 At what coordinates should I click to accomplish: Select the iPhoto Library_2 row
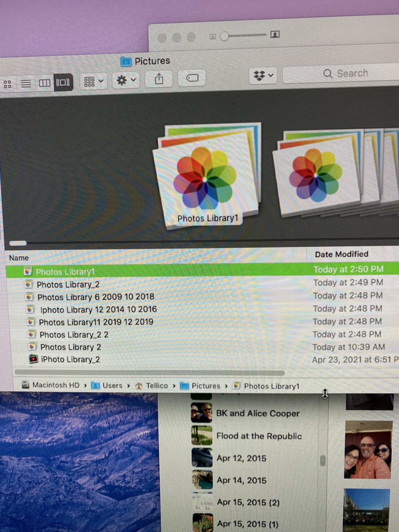(202, 359)
